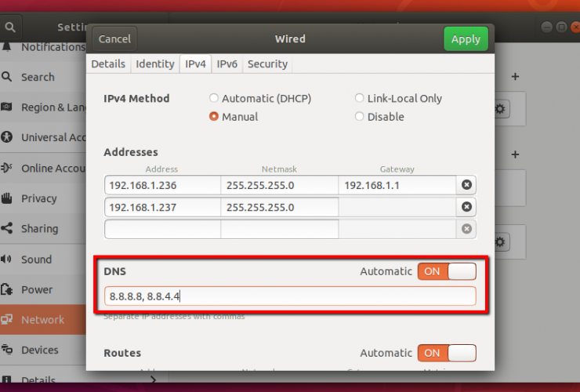The width and height of the screenshot is (580, 392).
Task: Click the Gateway field for 192.168.1.237 row
Action: coord(397,207)
